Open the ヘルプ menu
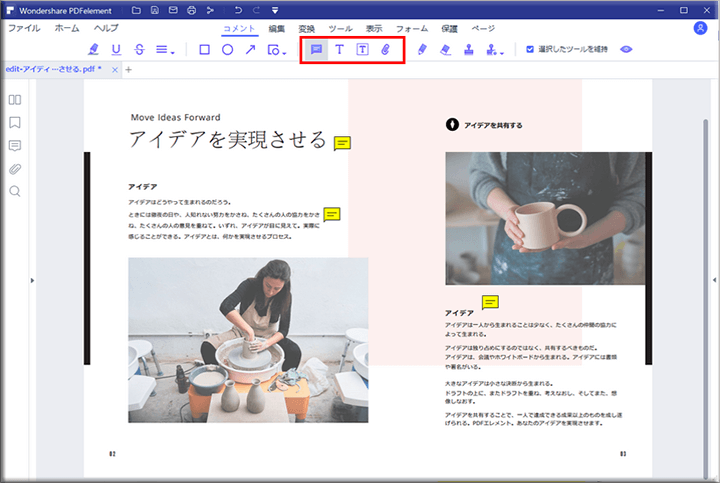720x483 pixels. (107, 28)
